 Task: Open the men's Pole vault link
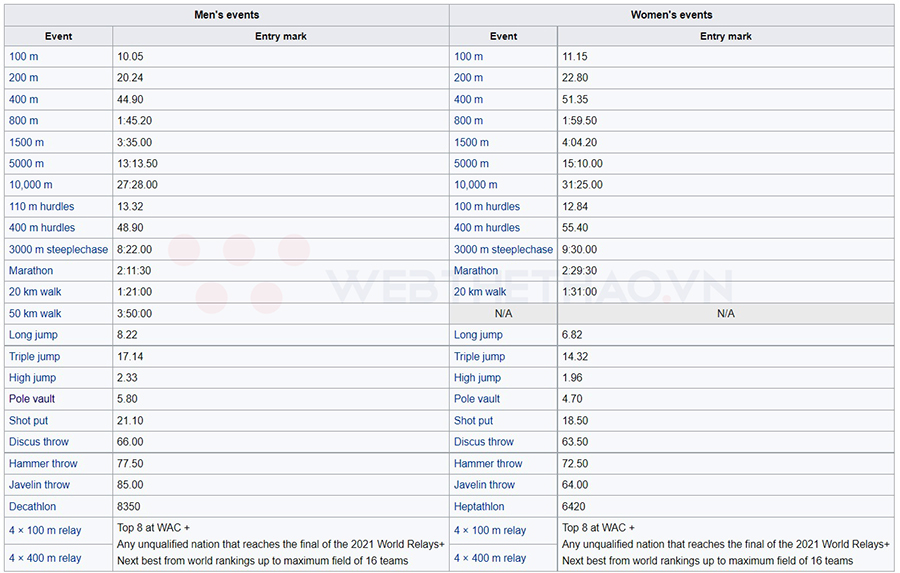coord(32,399)
